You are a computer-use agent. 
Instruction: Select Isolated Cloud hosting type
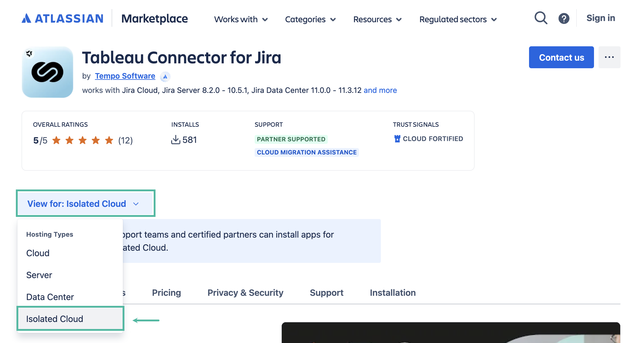70,319
